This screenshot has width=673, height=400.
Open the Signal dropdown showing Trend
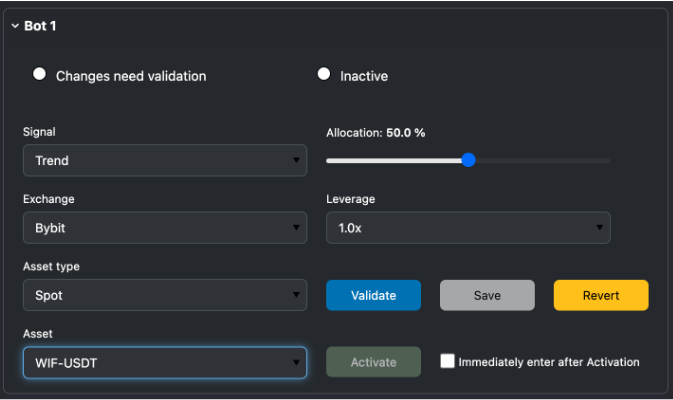click(x=165, y=161)
